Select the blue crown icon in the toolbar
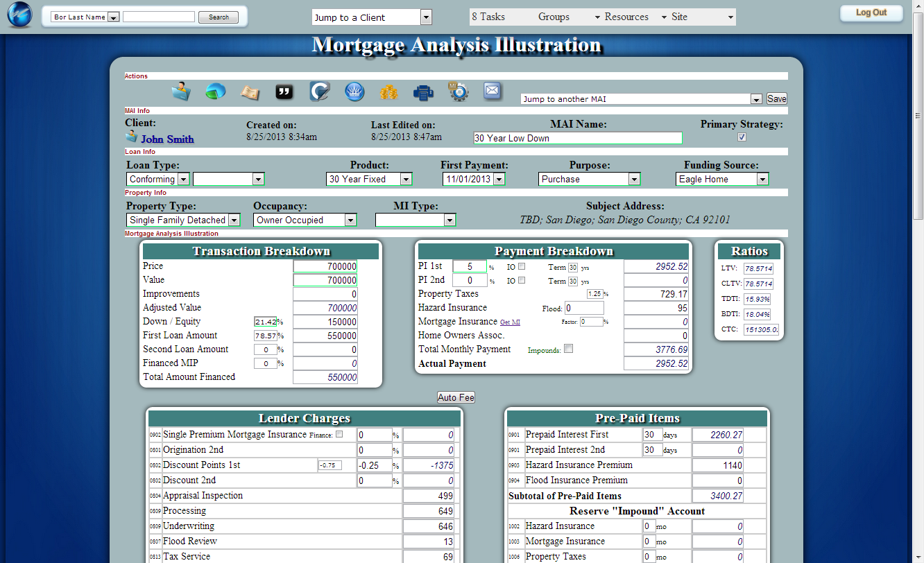This screenshot has height=563, width=924. click(x=354, y=91)
